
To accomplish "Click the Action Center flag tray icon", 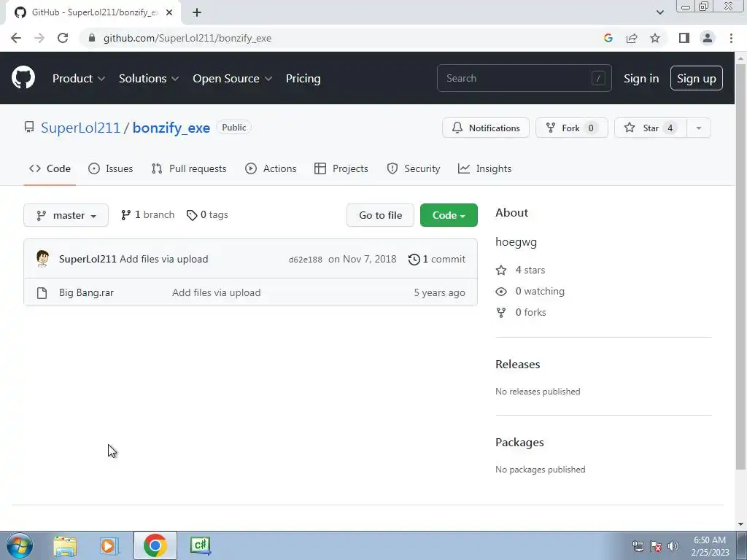I will [x=656, y=546].
